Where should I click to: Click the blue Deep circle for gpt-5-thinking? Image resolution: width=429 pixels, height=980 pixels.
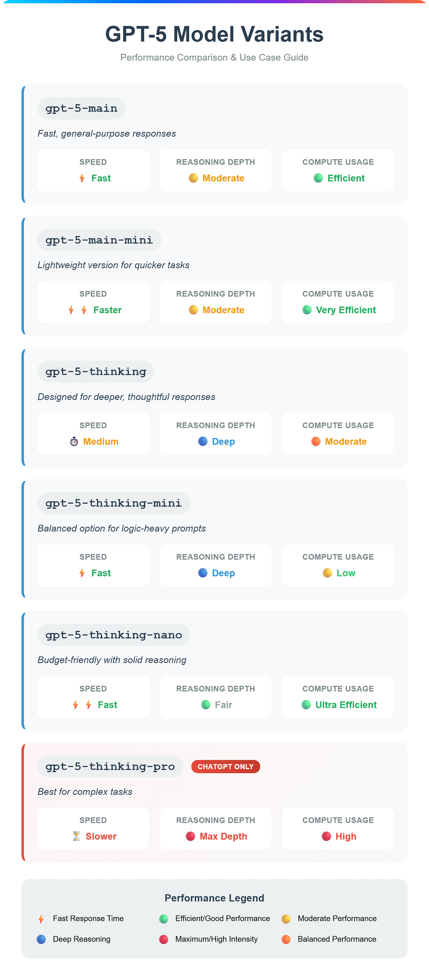[x=203, y=441]
